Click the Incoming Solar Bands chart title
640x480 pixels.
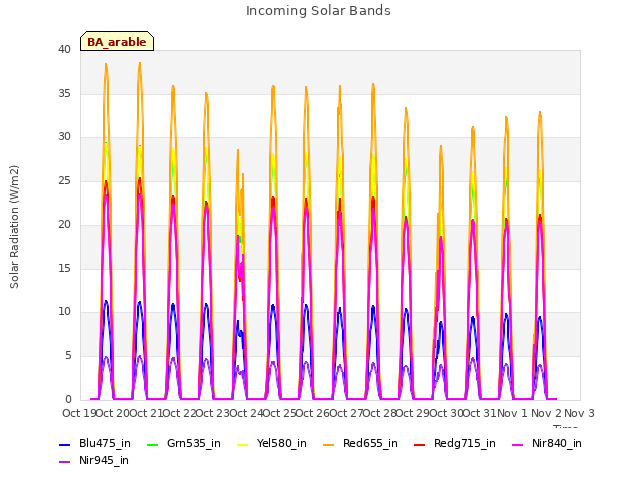click(x=318, y=11)
